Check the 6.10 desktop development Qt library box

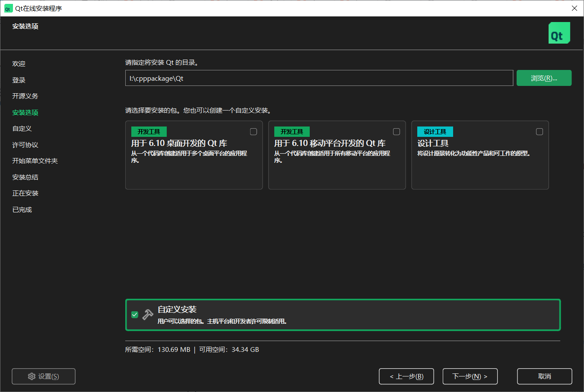(254, 132)
